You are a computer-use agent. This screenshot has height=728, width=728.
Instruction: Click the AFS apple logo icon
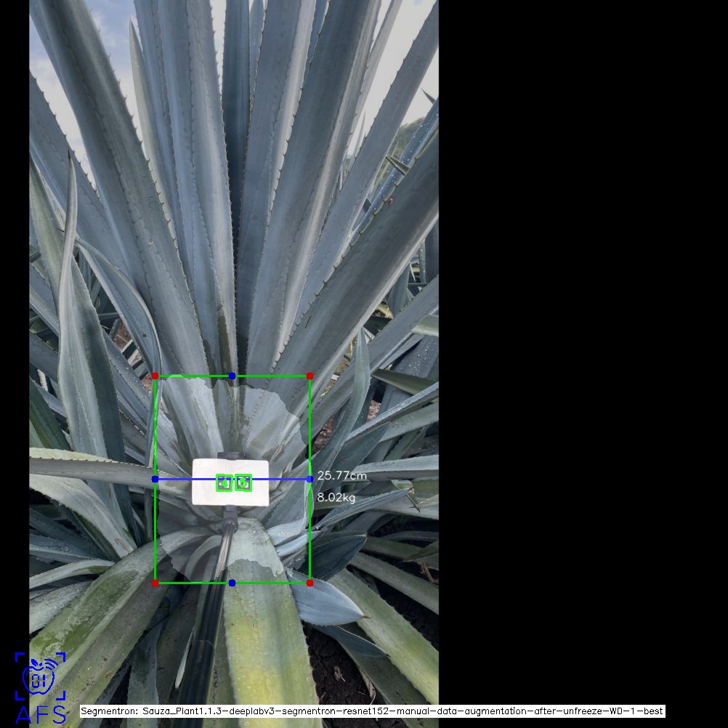pyautogui.click(x=40, y=676)
